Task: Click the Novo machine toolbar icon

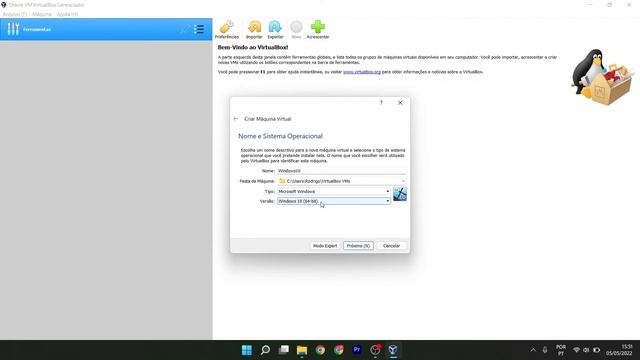Action: point(296,29)
